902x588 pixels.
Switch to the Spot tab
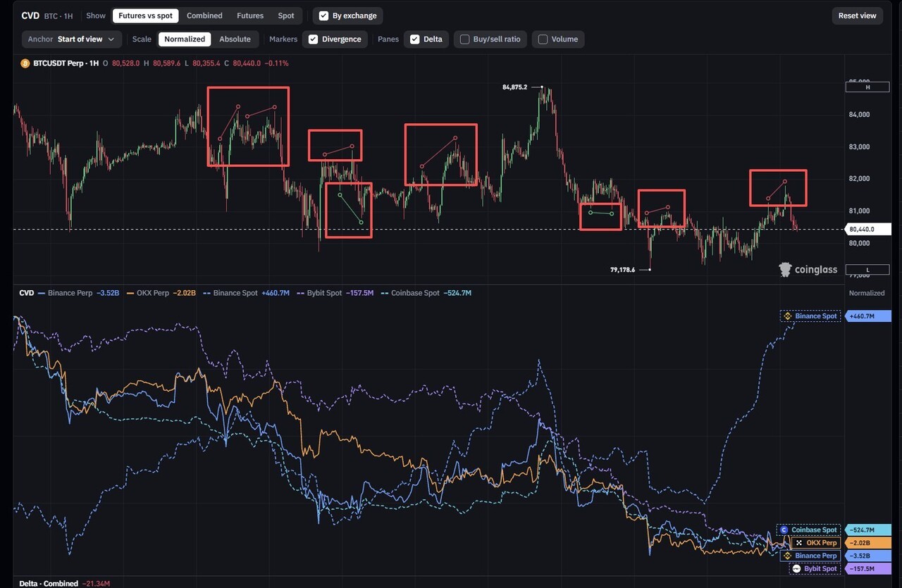(x=286, y=15)
